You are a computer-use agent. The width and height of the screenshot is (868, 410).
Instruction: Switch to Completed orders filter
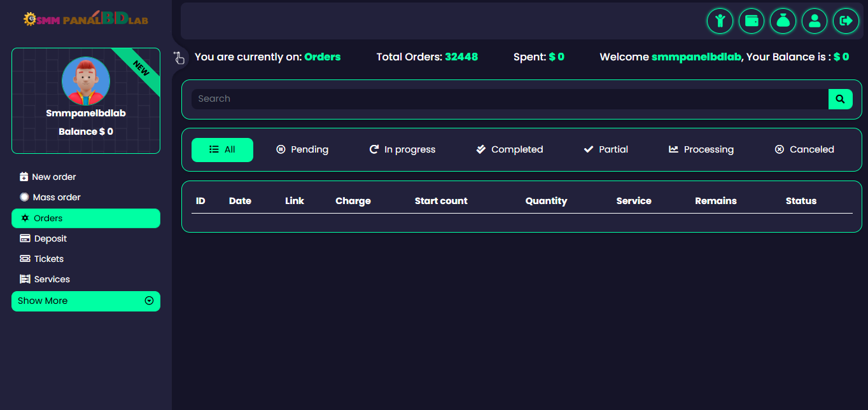tap(509, 150)
